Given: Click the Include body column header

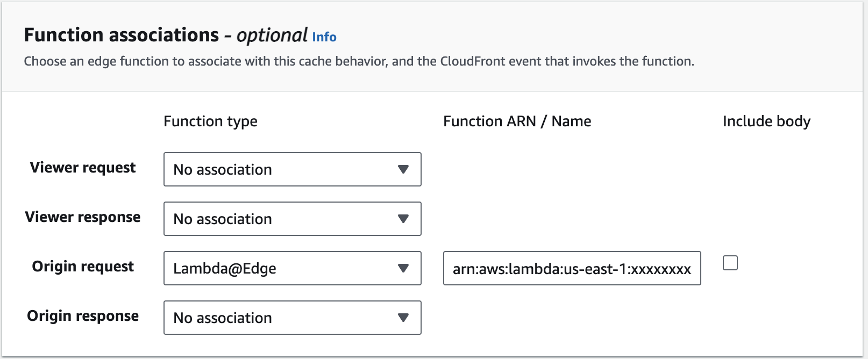Looking at the screenshot, I should tap(766, 121).
